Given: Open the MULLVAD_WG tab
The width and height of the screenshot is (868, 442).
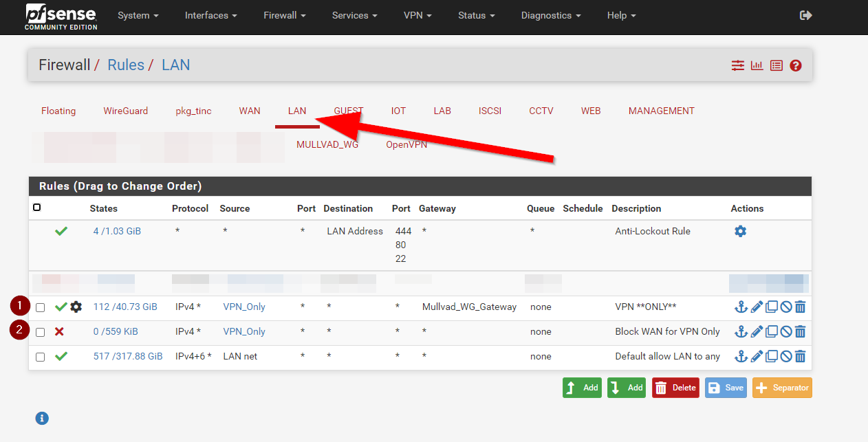Looking at the screenshot, I should [327, 144].
